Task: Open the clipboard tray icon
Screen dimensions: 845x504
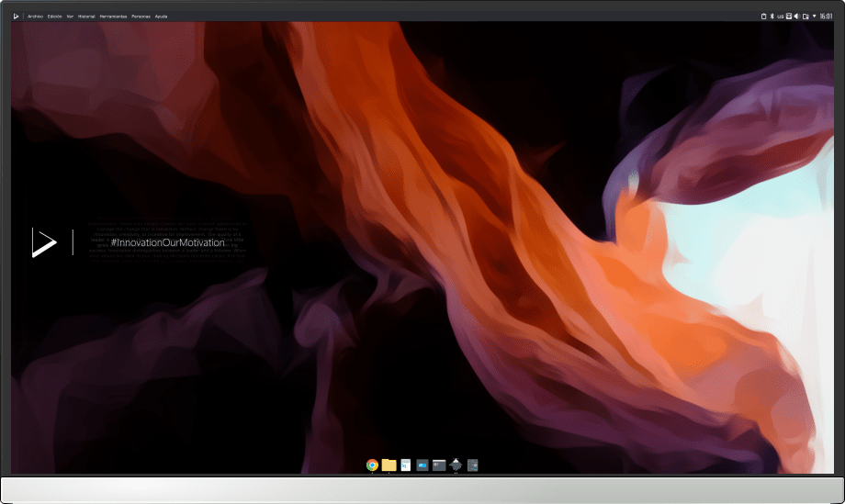Action: point(762,17)
